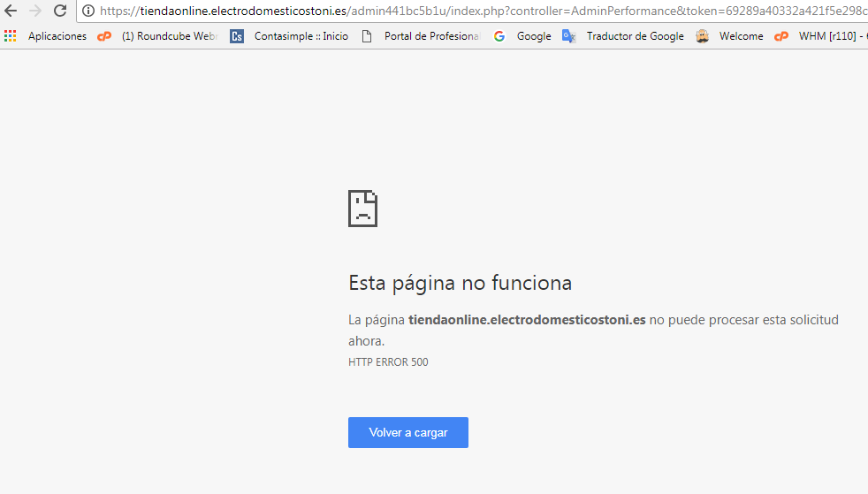
Task: Click the Esta página no funciona heading
Action: pyautogui.click(x=460, y=284)
